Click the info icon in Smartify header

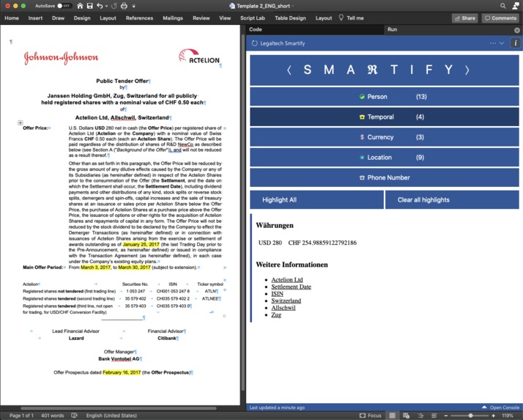(516, 43)
